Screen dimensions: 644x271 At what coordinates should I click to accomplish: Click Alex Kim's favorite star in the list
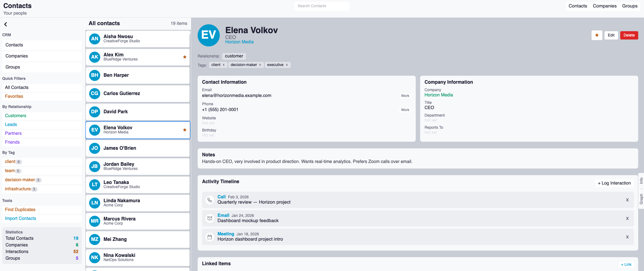(184, 57)
